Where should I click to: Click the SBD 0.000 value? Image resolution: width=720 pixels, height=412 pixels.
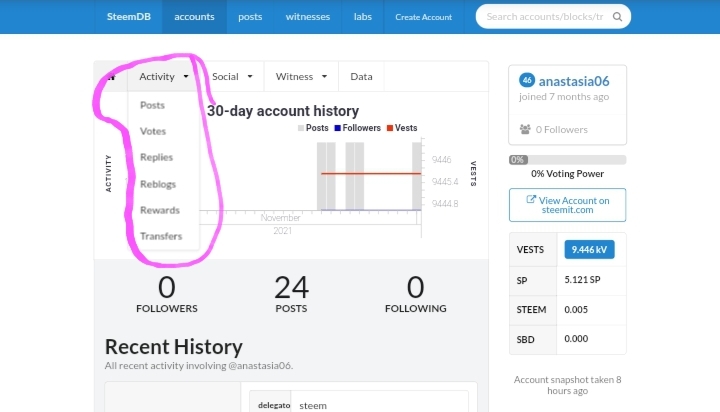click(576, 339)
